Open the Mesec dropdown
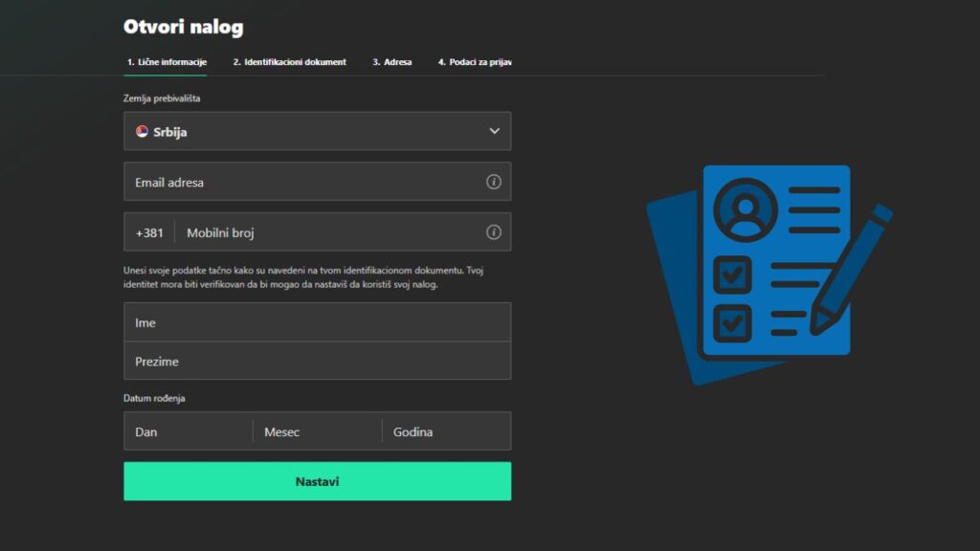Screen dimensions: 980x551 click(x=316, y=430)
